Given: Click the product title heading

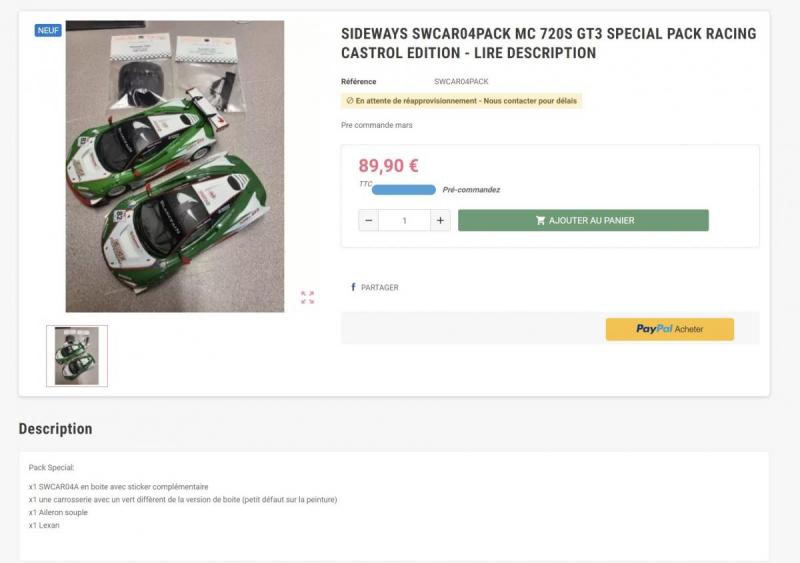Looking at the screenshot, I should tap(548, 43).
